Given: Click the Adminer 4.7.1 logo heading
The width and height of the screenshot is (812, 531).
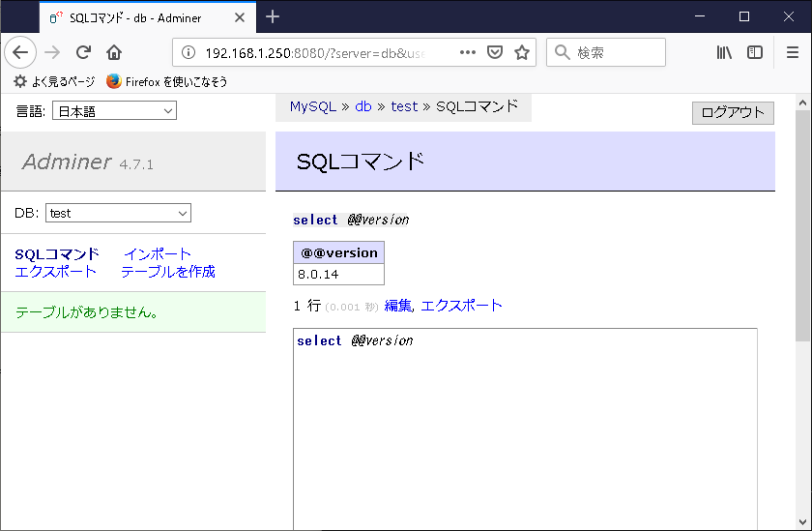Looking at the screenshot, I should 87,162.
